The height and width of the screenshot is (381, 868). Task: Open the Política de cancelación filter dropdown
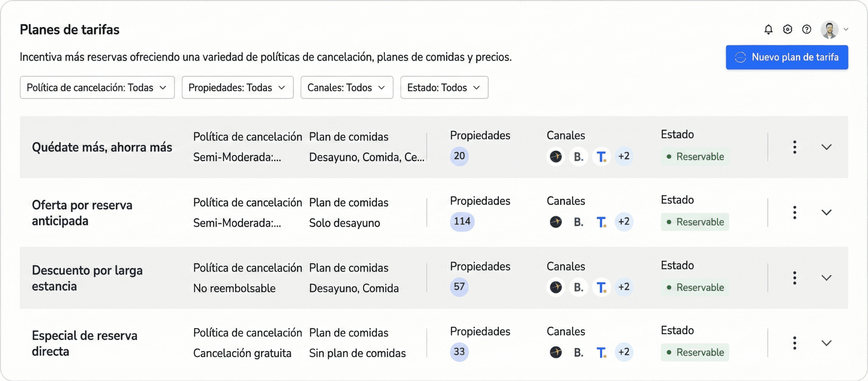[x=97, y=88]
